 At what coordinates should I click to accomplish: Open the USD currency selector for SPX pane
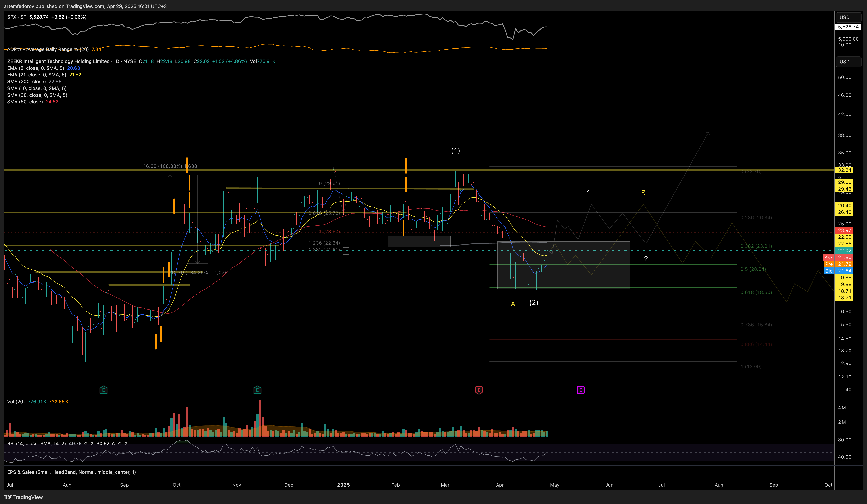[x=849, y=17]
